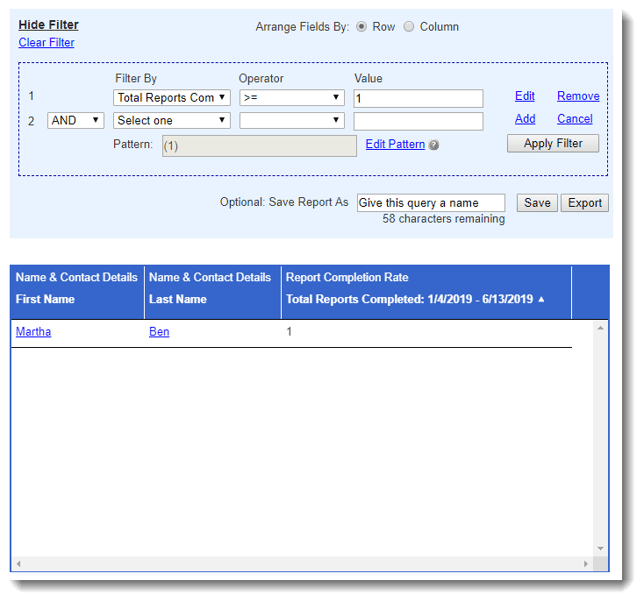The height and width of the screenshot is (602, 644).
Task: Click the Export button
Action: (x=585, y=203)
